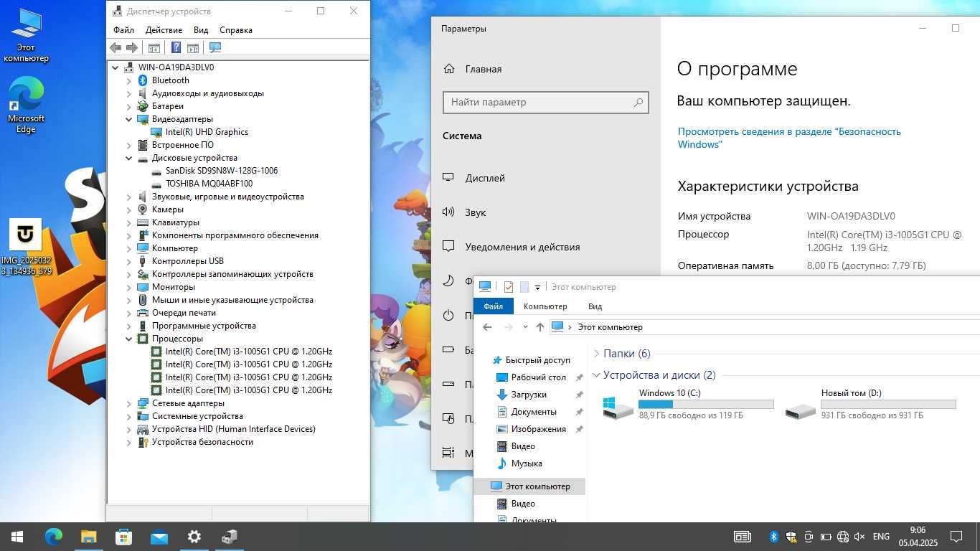The width and height of the screenshot is (980, 551).
Task: Collapse the Процессоры node
Action: [129, 339]
